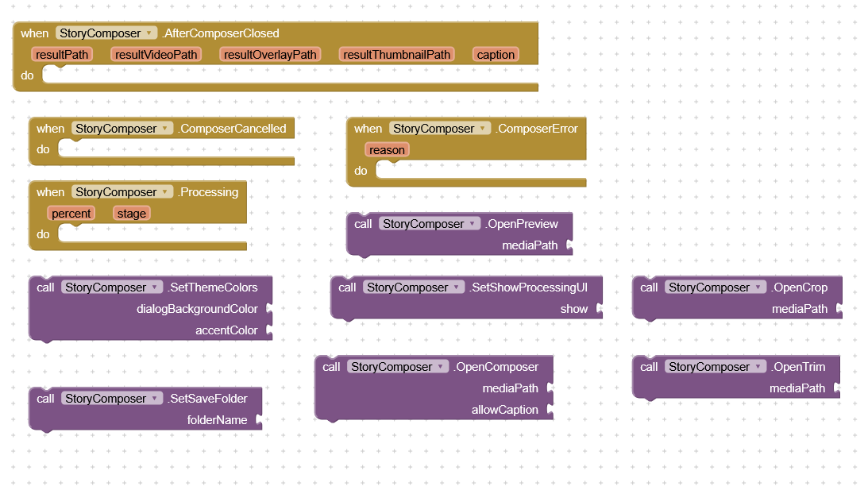Image resolution: width=868 pixels, height=490 pixels.
Task: Open StoryComposer dropdown in OpenTrim block
Action: tap(716, 367)
